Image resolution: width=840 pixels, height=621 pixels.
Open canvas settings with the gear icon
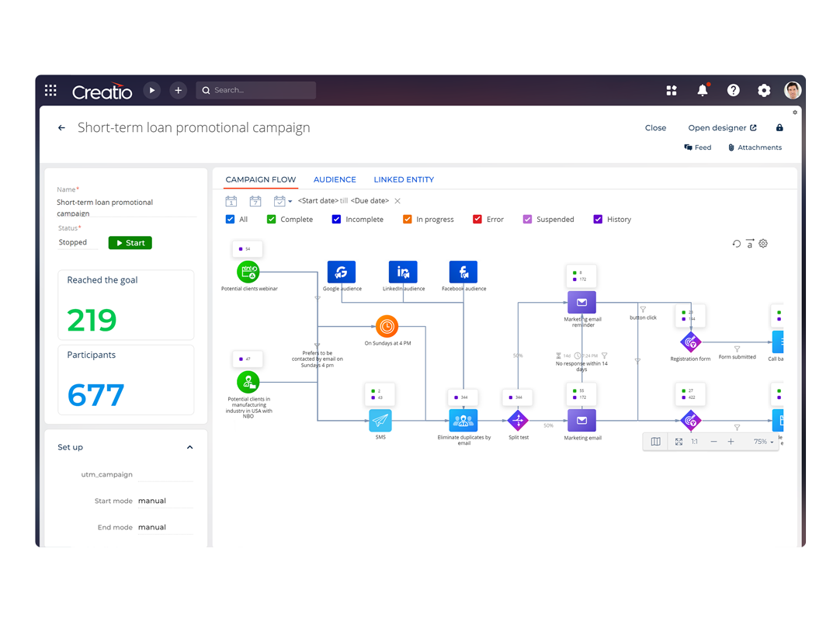coord(762,243)
